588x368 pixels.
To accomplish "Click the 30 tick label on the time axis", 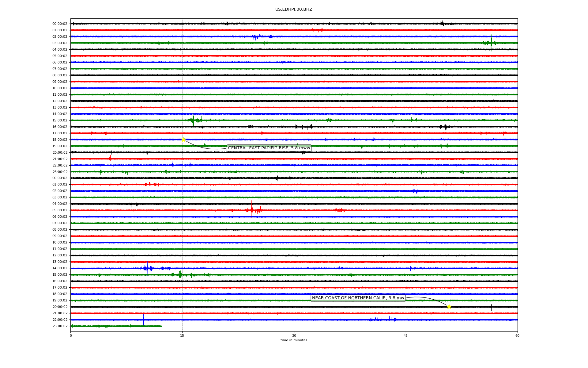I will (x=294, y=335).
